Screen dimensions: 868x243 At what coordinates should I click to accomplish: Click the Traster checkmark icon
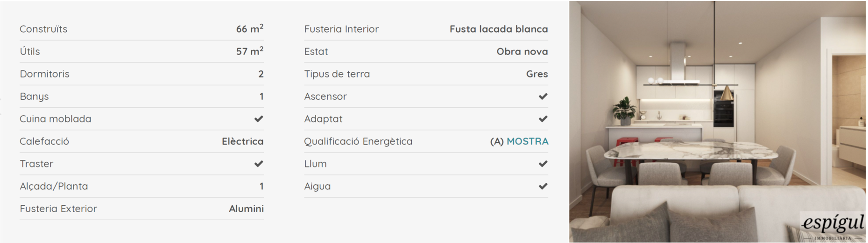pyautogui.click(x=259, y=164)
